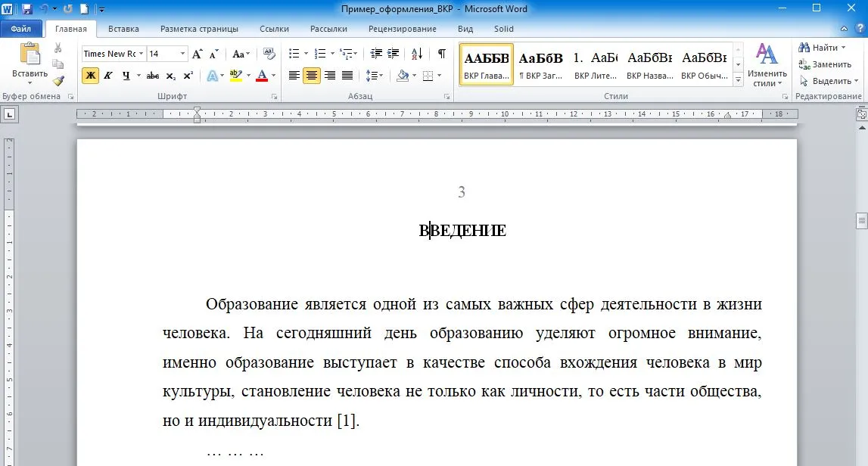868x466 pixels.
Task: Open the Font dialog launcher
Action: point(275,97)
